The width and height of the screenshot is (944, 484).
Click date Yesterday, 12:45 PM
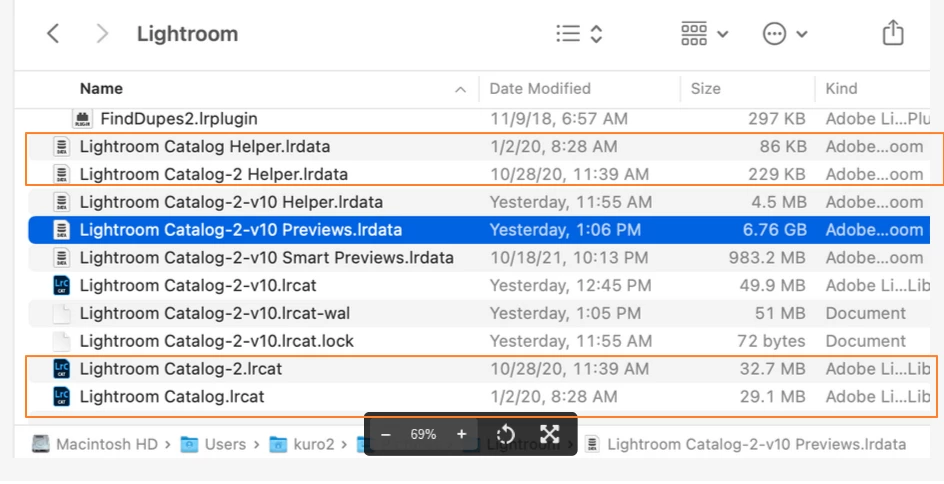pos(570,285)
